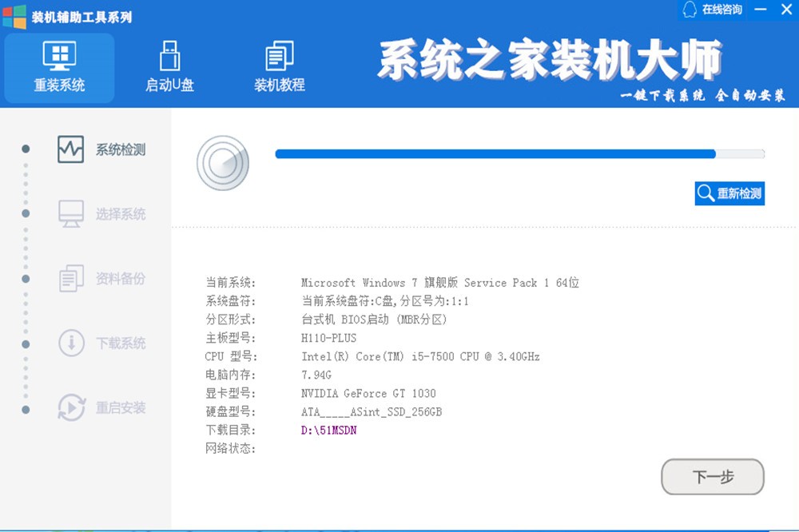799x532 pixels.
Task: Click the 重装系统 monitor icon
Action: coord(59,56)
